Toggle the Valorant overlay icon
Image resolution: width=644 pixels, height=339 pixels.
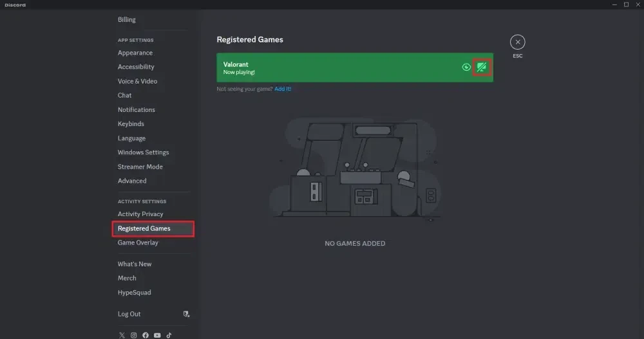pos(481,68)
